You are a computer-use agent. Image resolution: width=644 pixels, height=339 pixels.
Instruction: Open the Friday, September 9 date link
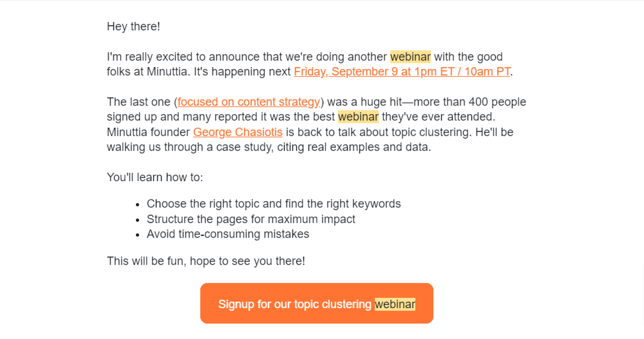[402, 72]
